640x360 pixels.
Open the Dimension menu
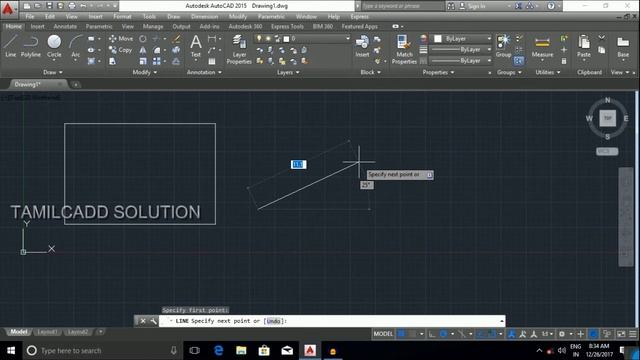click(204, 16)
